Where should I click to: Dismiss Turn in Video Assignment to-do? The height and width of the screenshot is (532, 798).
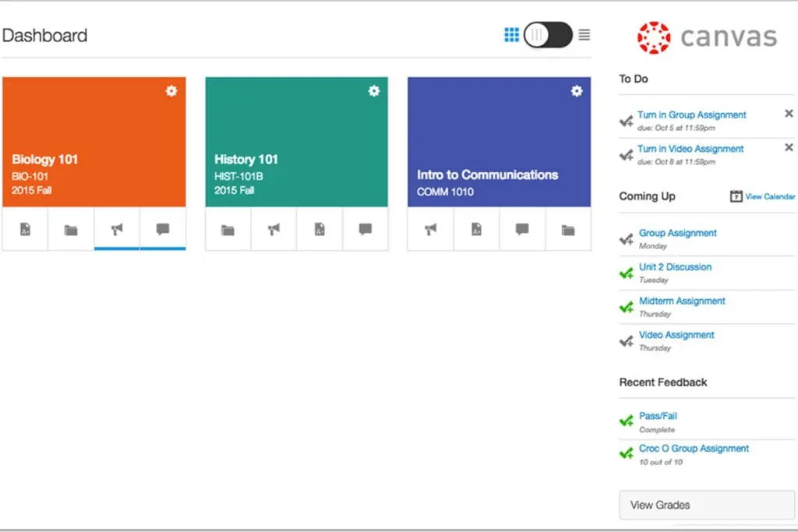[789, 147]
